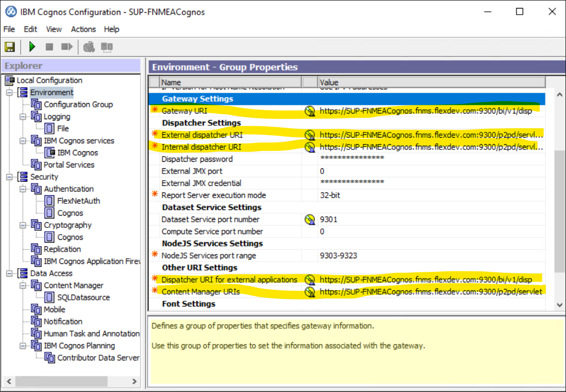Select the Gateway Settings group header
The height and width of the screenshot is (392, 566).
(x=347, y=99)
